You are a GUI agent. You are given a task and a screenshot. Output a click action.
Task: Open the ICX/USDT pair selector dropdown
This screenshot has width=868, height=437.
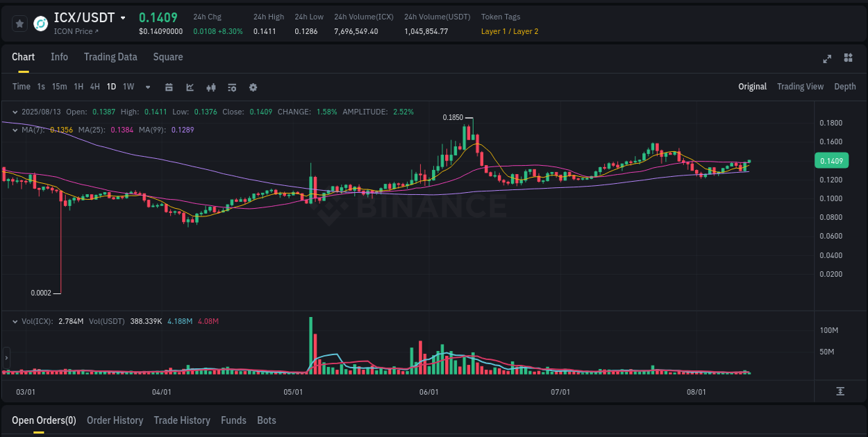tap(123, 17)
